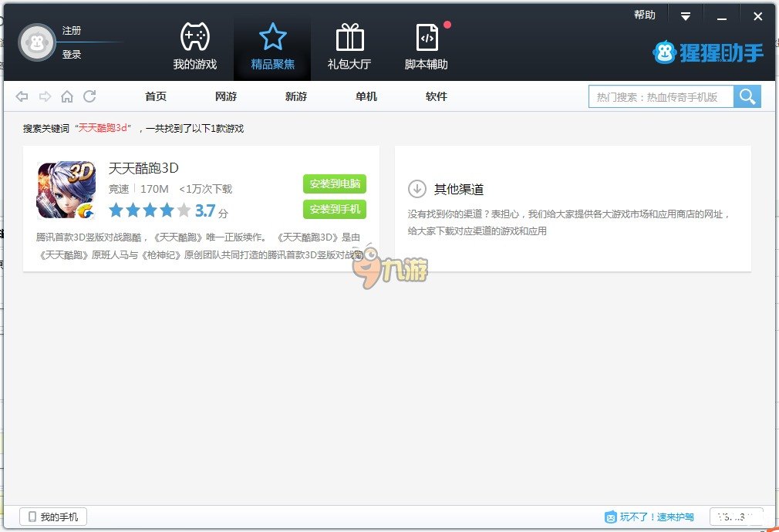Viewport: 779px width, 532px height.
Task: Click the 猩猩助手 logo
Action: (708, 52)
